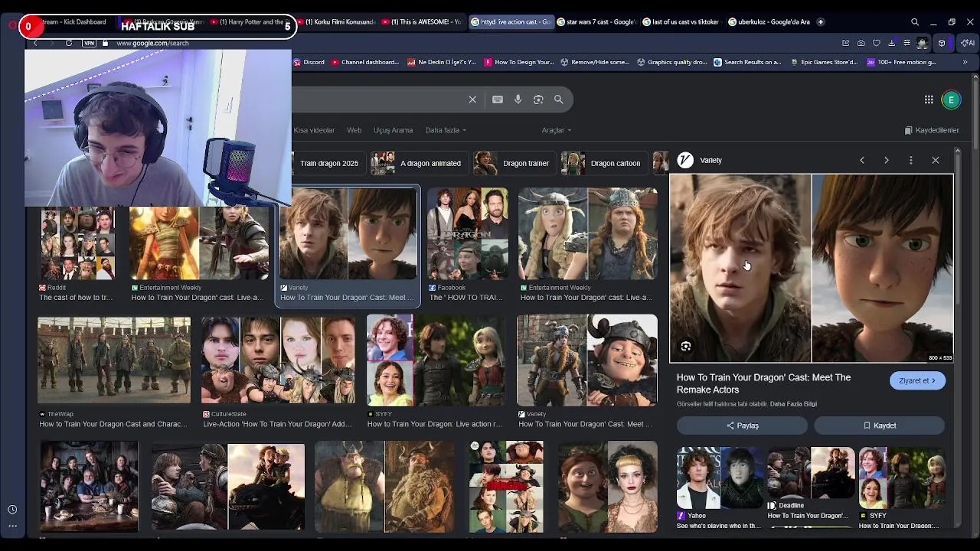980x551 pixels.
Task: Click the Ziyaret et visit button
Action: pyautogui.click(x=917, y=380)
